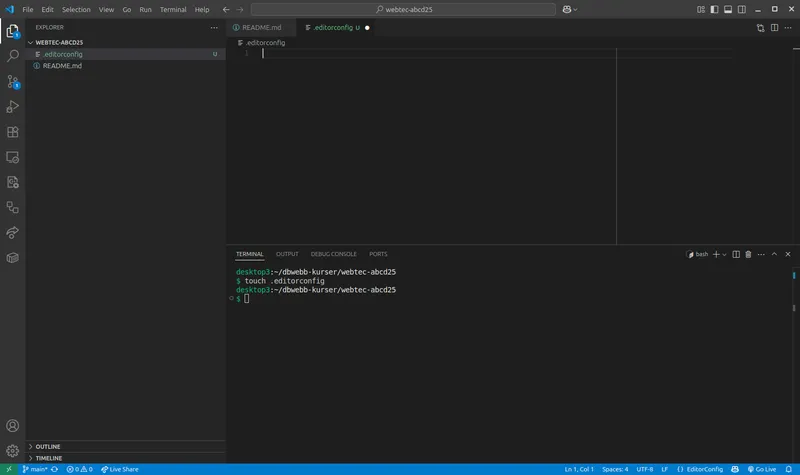Select the TERMINAL panel tab

pos(249,254)
